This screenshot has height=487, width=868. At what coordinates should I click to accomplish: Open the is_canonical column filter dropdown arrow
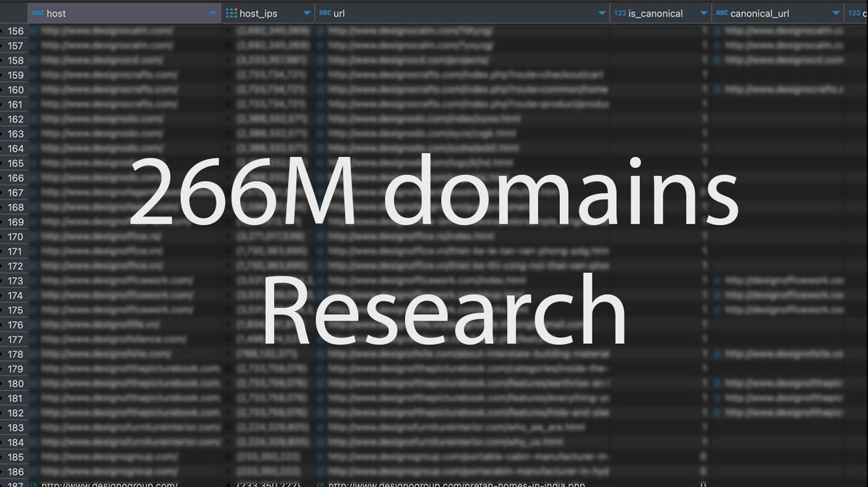point(704,13)
